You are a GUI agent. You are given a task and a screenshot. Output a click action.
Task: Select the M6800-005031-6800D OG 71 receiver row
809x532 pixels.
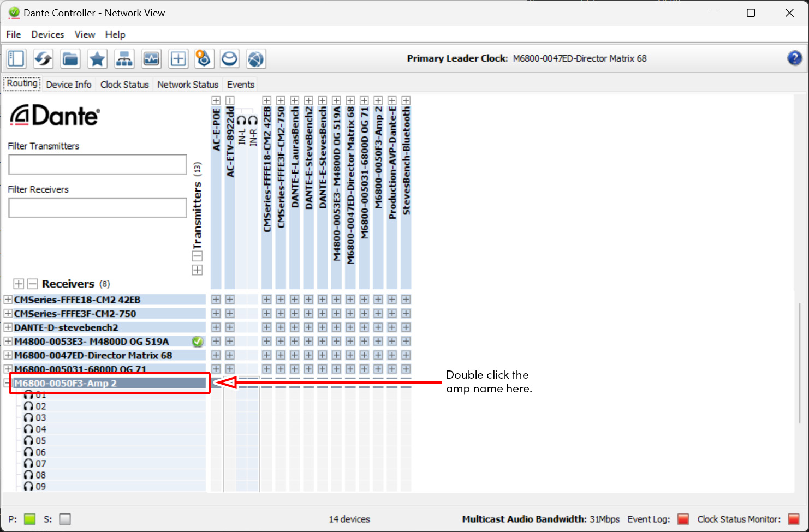[109, 369]
